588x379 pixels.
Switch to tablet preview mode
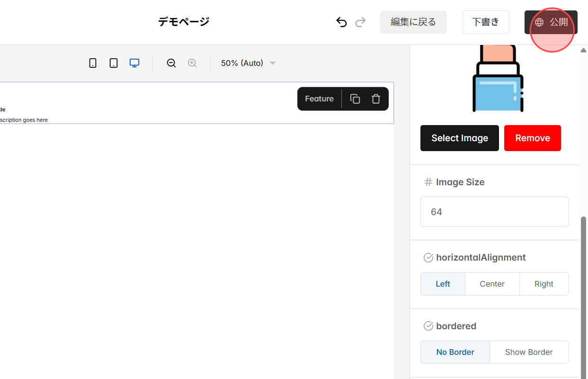[114, 63]
